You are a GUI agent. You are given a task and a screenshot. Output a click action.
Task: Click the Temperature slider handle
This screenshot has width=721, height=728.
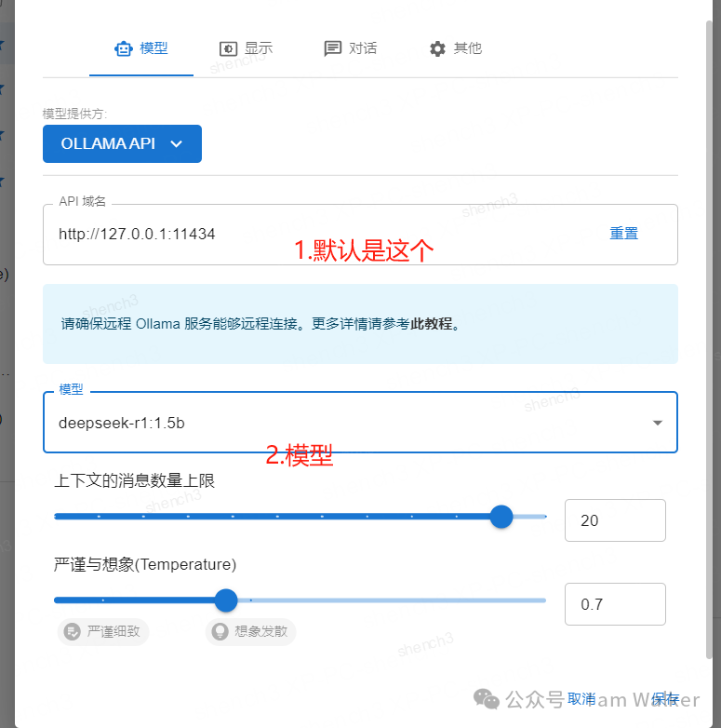226,600
